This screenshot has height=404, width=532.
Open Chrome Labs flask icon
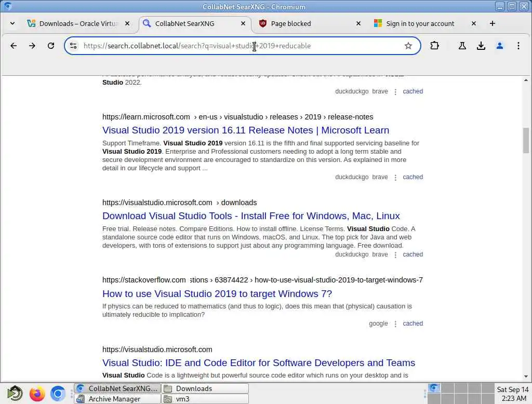(x=462, y=46)
